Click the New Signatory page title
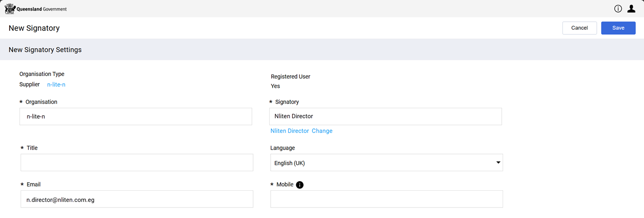The width and height of the screenshot is (644, 218). click(34, 28)
